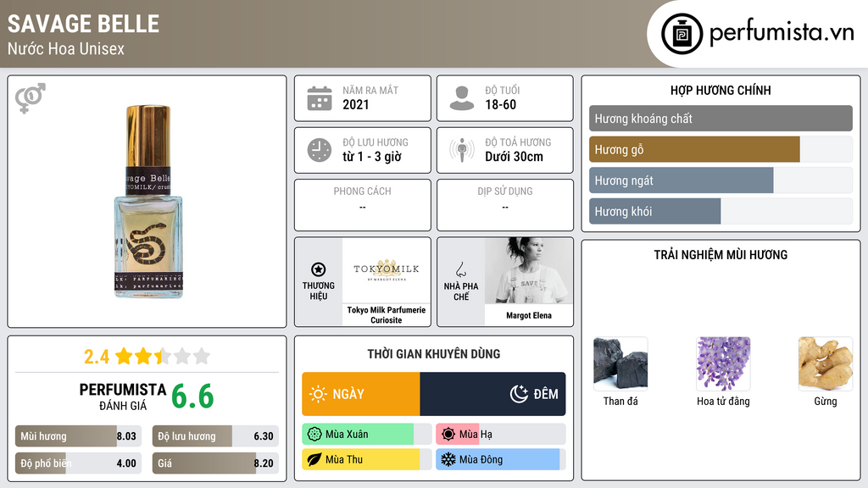Click the Dưới 30cm value
Screen dimensions: 868x488
coord(515,157)
